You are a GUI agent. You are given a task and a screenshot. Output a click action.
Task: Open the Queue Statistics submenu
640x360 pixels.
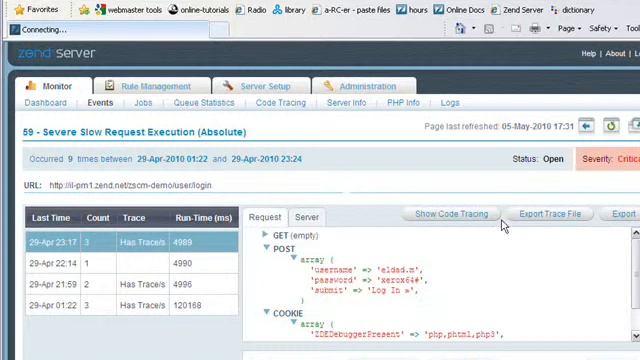pos(204,103)
